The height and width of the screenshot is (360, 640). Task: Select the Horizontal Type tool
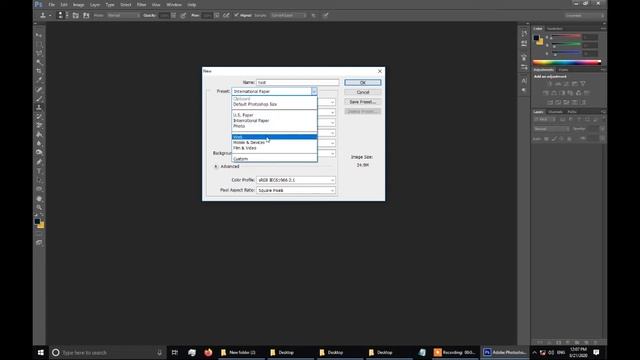tap(39, 171)
